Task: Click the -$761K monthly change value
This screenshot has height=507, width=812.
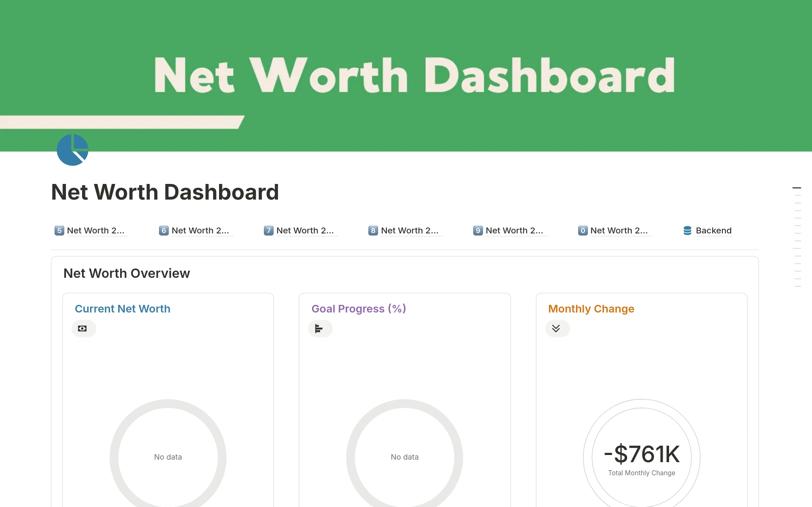Action: click(642, 454)
